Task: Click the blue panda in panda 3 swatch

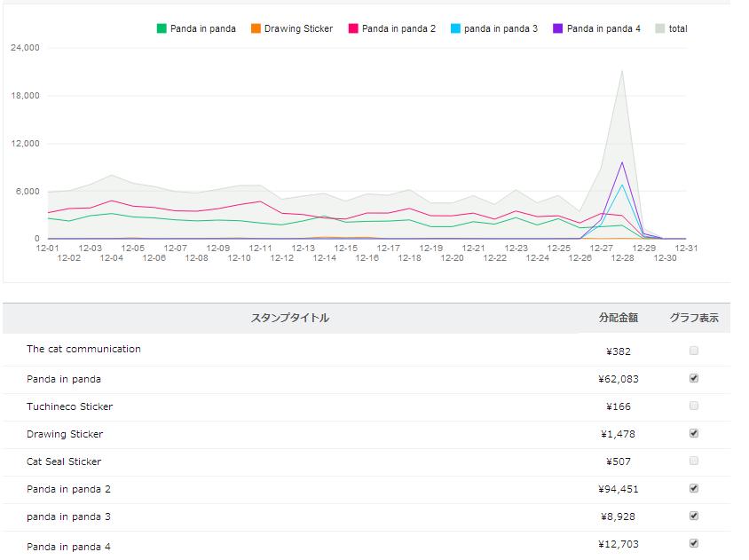Action: 455,28
